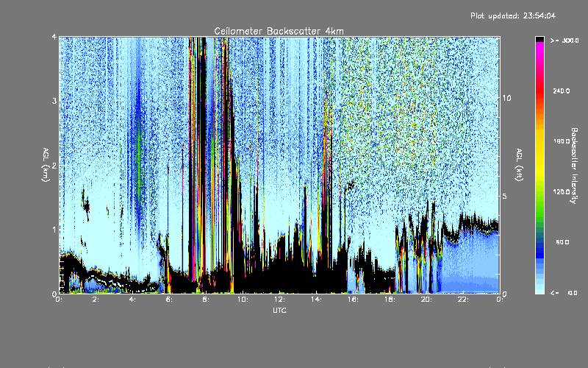
Task: Click the '240.0' colorbar tick label
Action: (x=562, y=91)
